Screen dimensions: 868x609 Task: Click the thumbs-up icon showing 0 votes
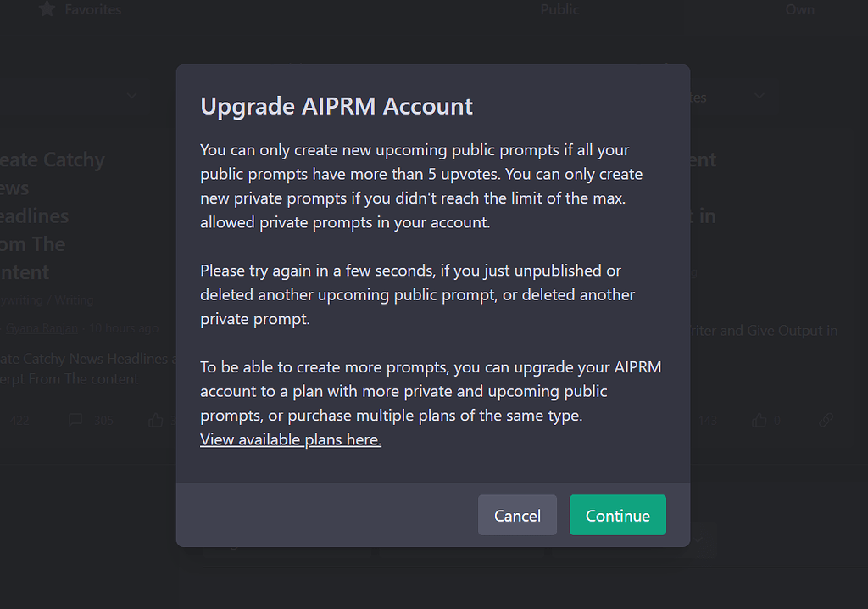click(x=759, y=420)
